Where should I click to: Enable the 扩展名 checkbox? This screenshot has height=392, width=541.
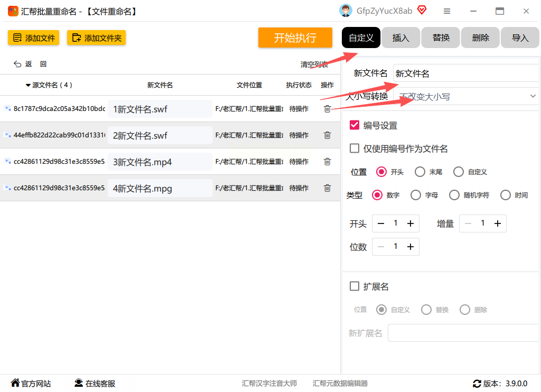pyautogui.click(x=355, y=286)
